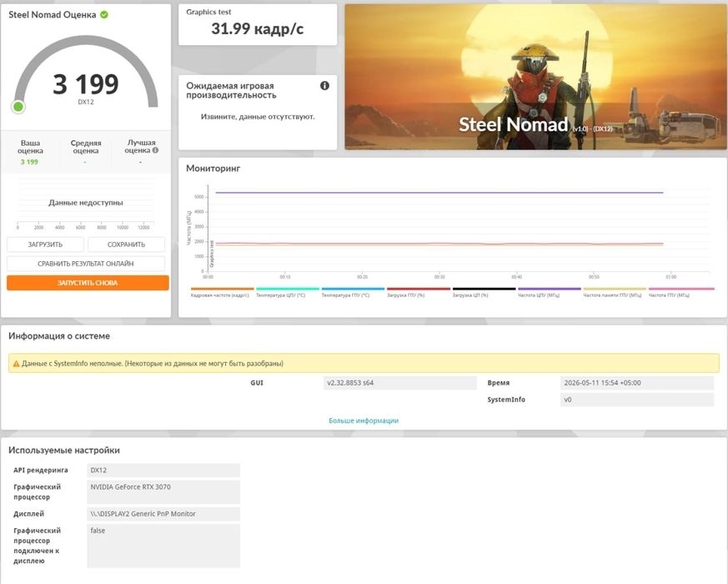The image size is (728, 584).
Task: Click the red line near 2000 MHz in the chart
Action: (x=439, y=244)
